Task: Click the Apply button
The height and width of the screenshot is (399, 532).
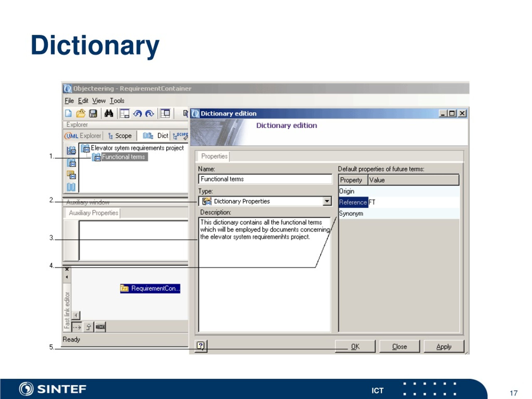Action: click(x=444, y=346)
